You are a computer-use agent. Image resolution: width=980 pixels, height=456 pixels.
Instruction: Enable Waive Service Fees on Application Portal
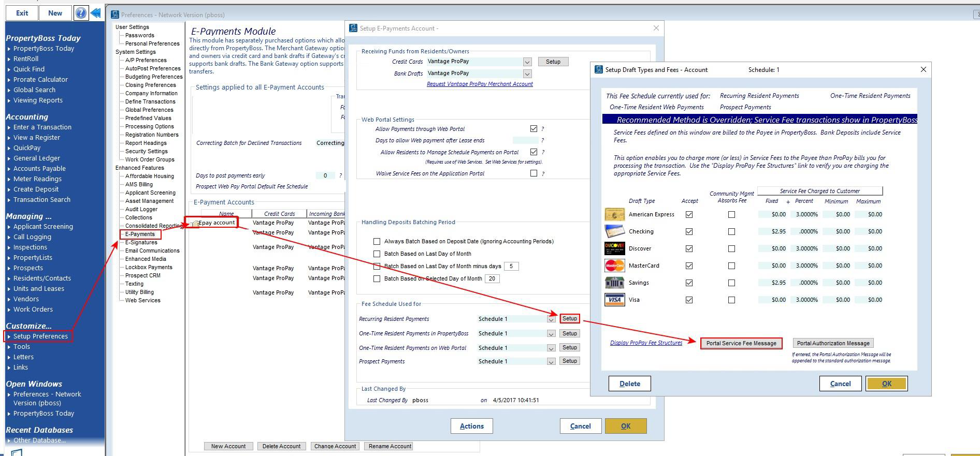tap(534, 173)
